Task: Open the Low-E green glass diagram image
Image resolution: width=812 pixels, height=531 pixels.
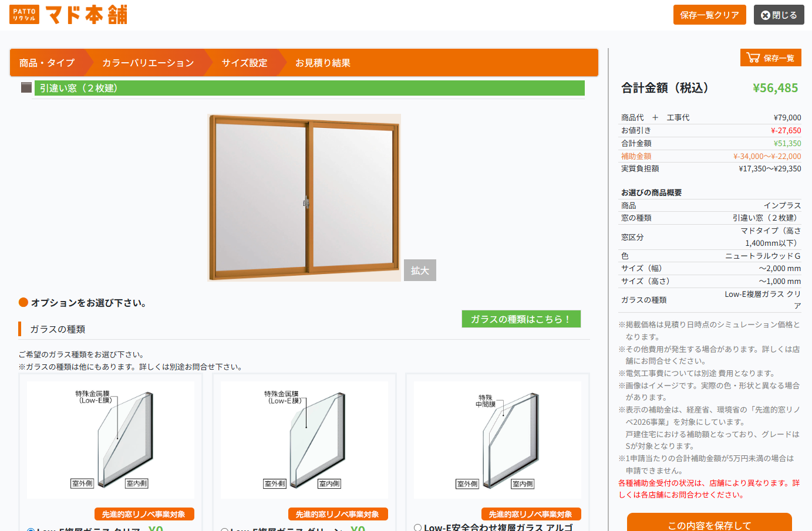Action: point(304,440)
